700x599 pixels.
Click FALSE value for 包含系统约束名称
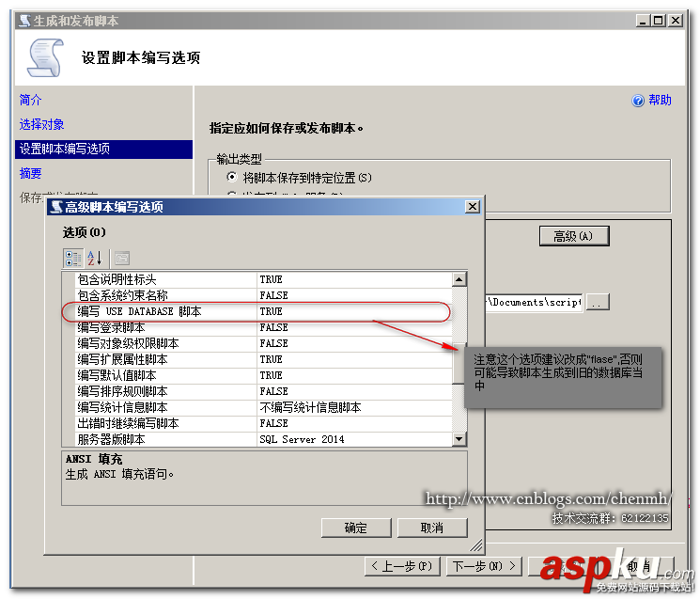pyautogui.click(x=354, y=295)
